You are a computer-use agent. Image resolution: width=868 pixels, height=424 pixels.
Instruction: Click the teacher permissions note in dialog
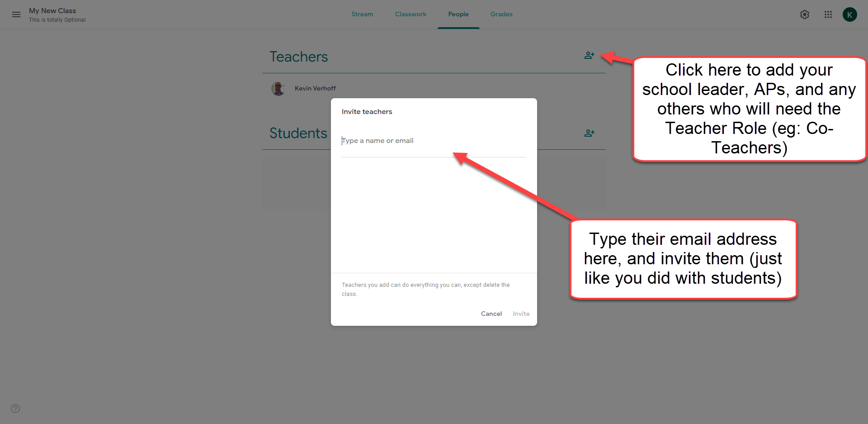click(425, 289)
